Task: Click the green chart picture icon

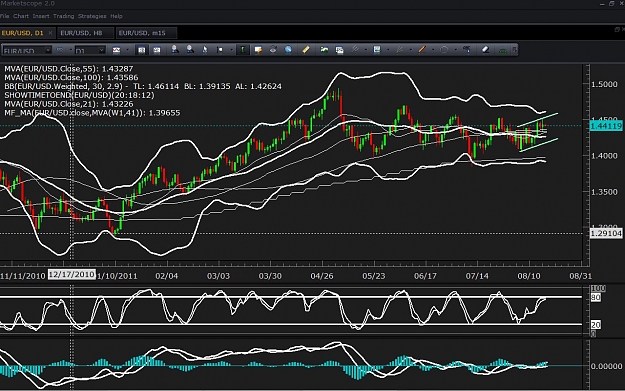Action: pyautogui.click(x=324, y=50)
